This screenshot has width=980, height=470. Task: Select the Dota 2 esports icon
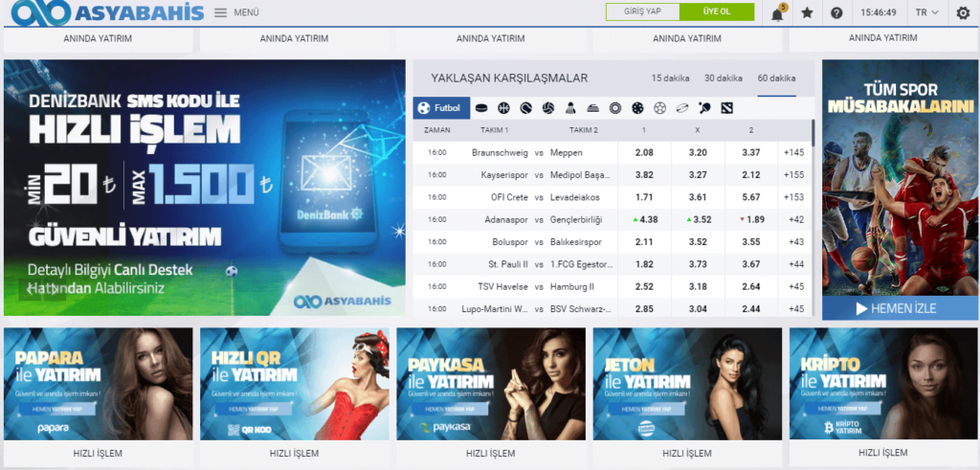726,108
